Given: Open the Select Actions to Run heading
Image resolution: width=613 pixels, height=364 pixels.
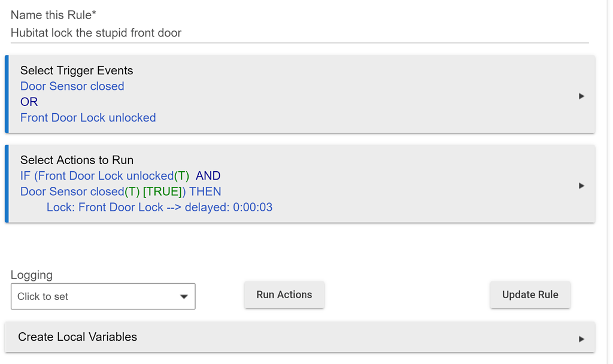Looking at the screenshot, I should click(x=77, y=160).
